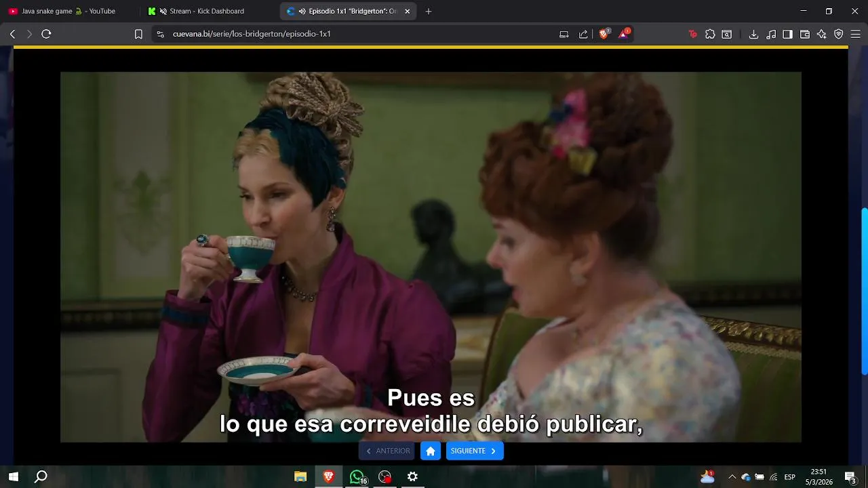Open Brave Shields lion icon
The height and width of the screenshot is (488, 868).
[x=604, y=34]
